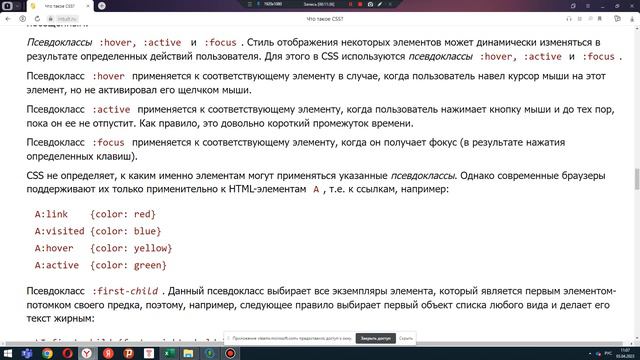Reload the page with the refresh icon
This screenshot has height=360, width=640.
37,19
